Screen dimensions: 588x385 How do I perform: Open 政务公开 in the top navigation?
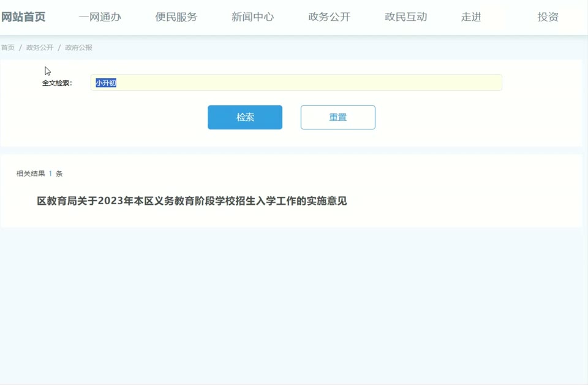tap(330, 17)
